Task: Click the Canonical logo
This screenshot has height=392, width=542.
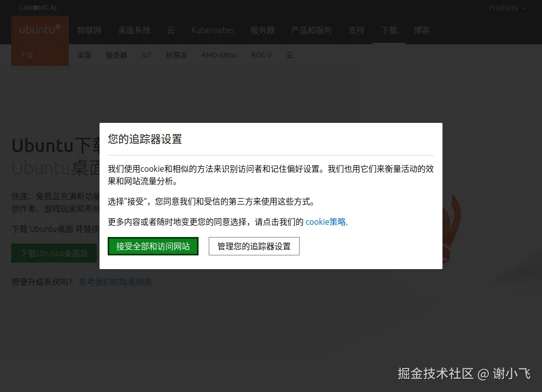Action: click(38, 8)
